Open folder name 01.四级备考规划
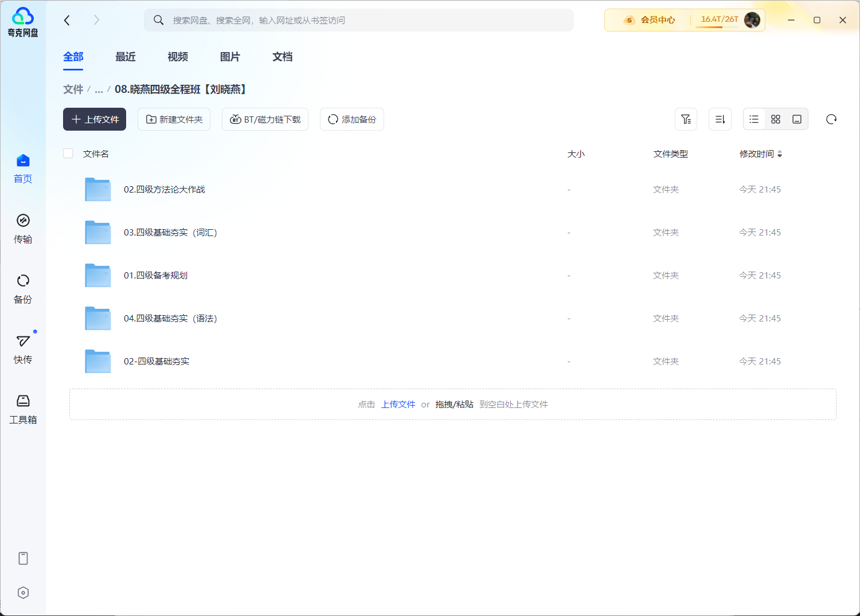Image resolution: width=860 pixels, height=616 pixels. click(156, 275)
